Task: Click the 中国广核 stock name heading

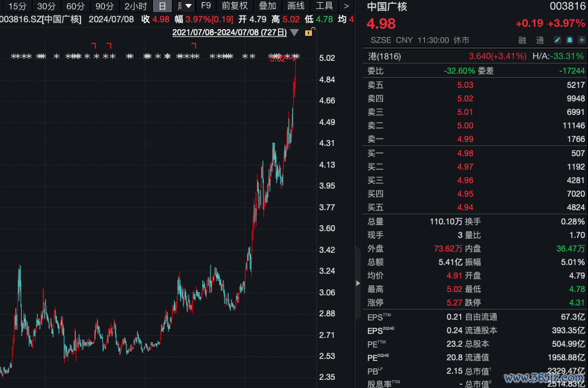Action: pyautogui.click(x=387, y=6)
